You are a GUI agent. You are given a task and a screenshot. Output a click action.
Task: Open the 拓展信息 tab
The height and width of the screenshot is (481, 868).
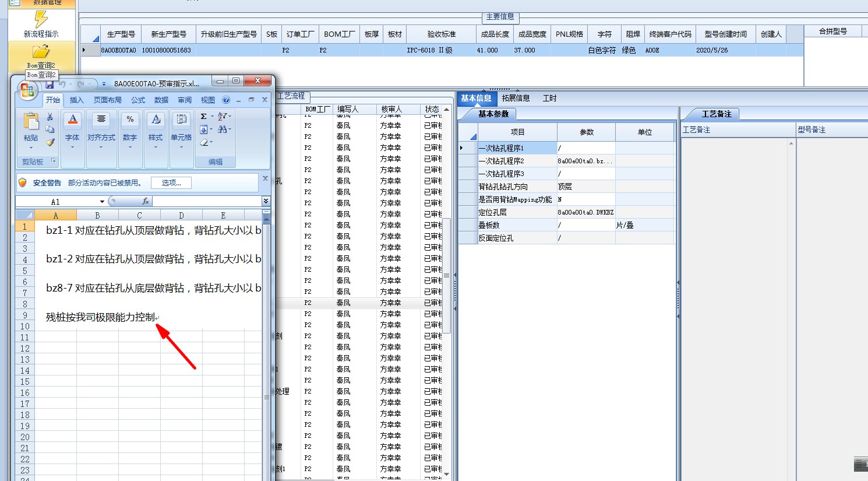pos(516,98)
